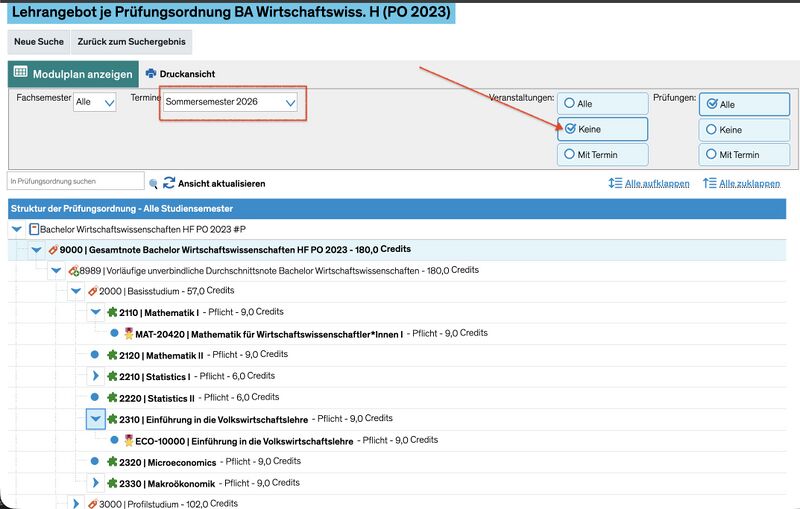Click the printer icon for Druckansicht
The image size is (800, 509).
pyautogui.click(x=151, y=74)
